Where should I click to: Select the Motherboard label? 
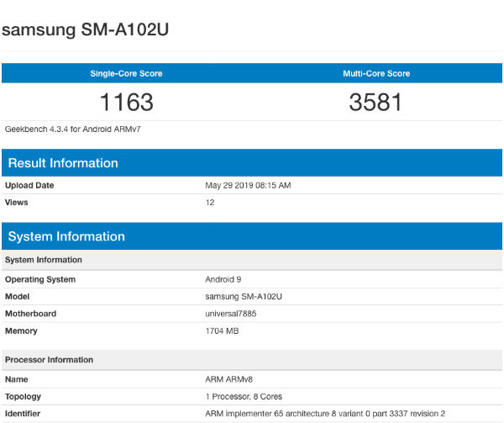point(30,314)
